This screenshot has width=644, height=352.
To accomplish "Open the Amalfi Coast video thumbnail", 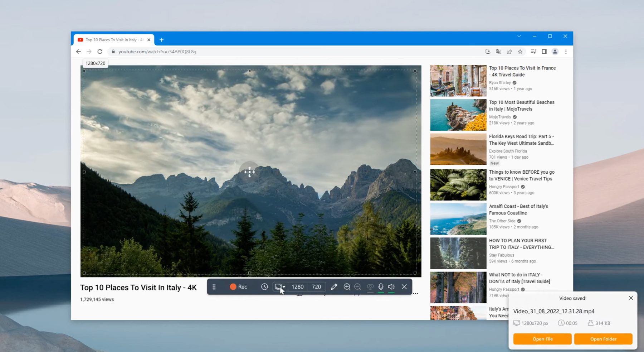I will point(458,218).
